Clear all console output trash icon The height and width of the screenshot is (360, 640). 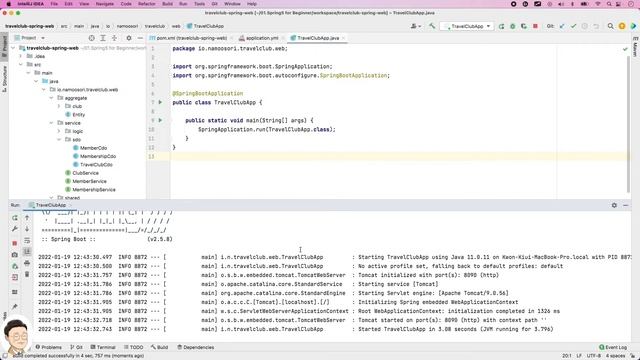click(x=27, y=274)
